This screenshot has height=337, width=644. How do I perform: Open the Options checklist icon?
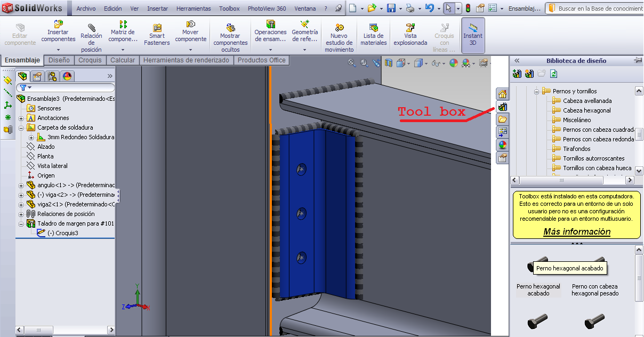pos(493,8)
